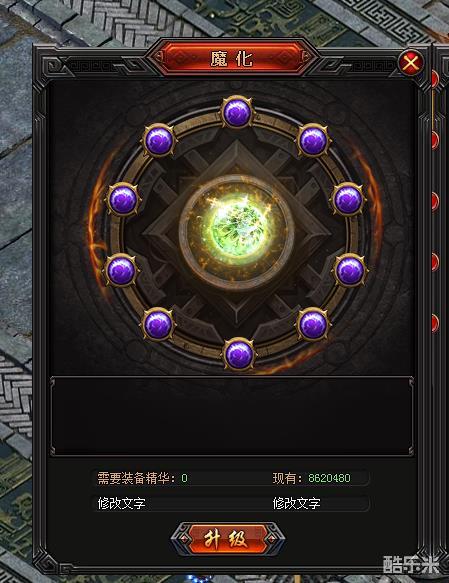Screen dimensions: 449x583
Task: Click the bottom-left purple orb near bottom
Action: [158, 324]
